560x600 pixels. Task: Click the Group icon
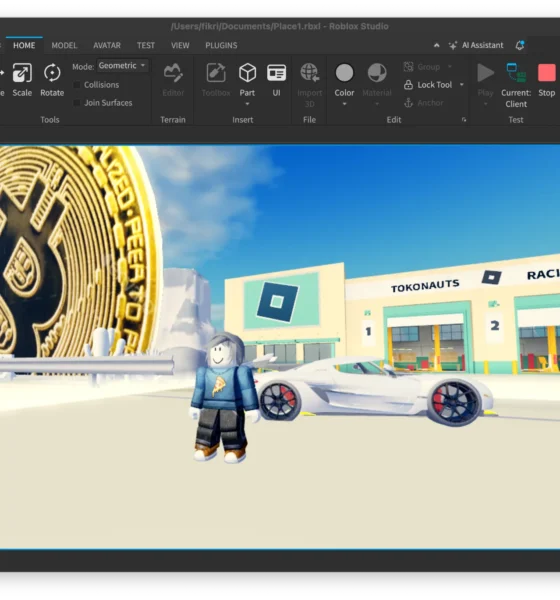pyautogui.click(x=408, y=67)
